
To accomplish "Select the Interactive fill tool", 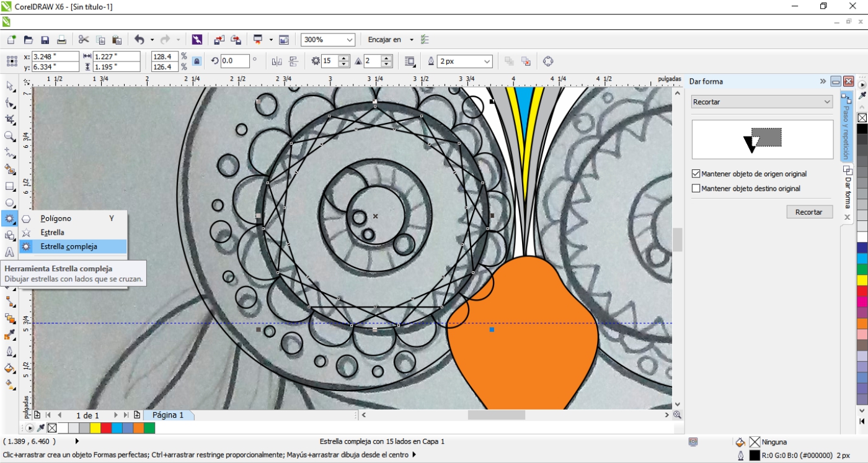I will [x=10, y=385].
